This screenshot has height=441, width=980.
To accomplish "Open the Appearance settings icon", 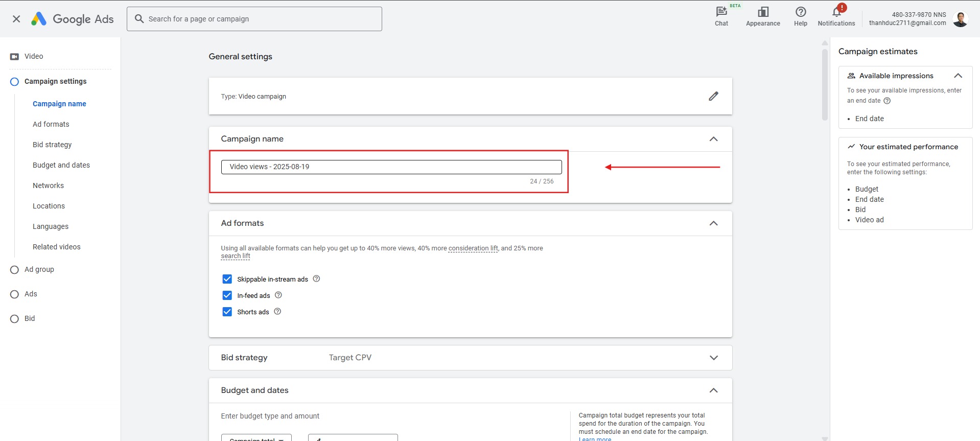I will tap(762, 12).
